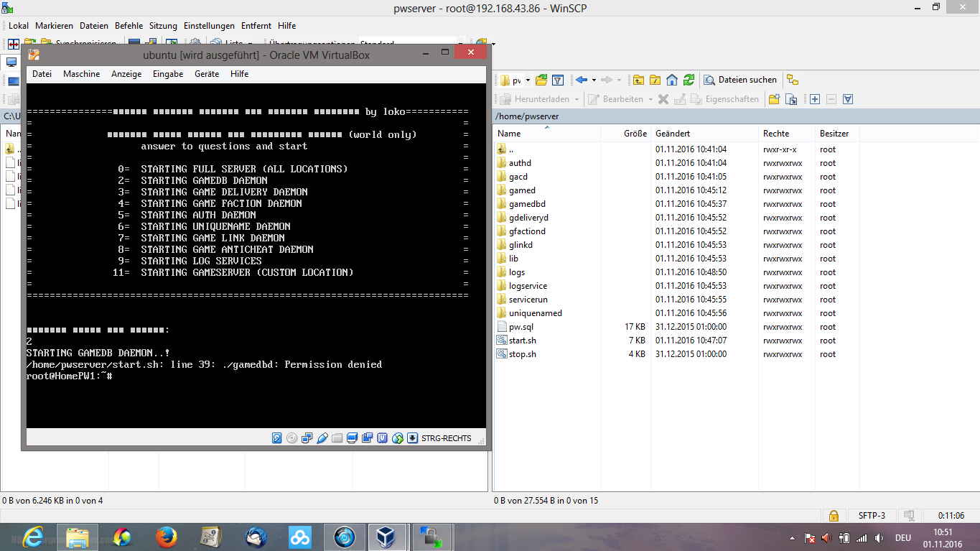Image resolution: width=980 pixels, height=551 pixels.
Task: Click the select all plus icon
Action: click(815, 99)
